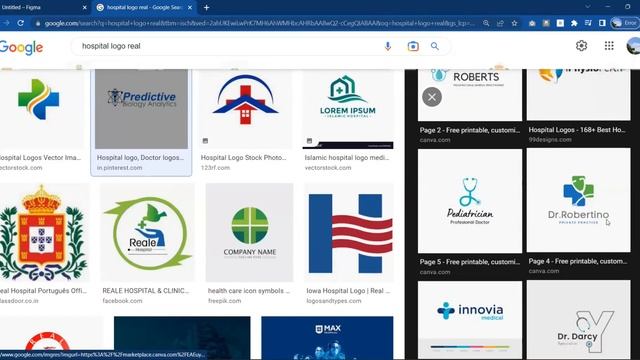Screen dimensions: 640x360
Task: Open the media control playlist icon
Action: (x=588, y=23)
